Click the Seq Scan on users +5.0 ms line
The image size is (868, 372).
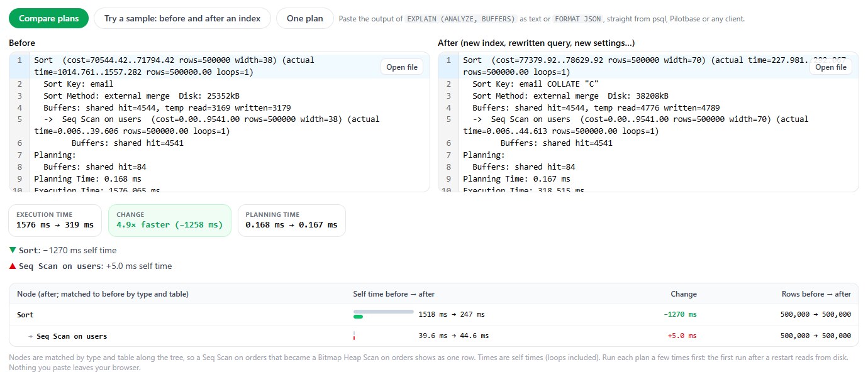91,266
